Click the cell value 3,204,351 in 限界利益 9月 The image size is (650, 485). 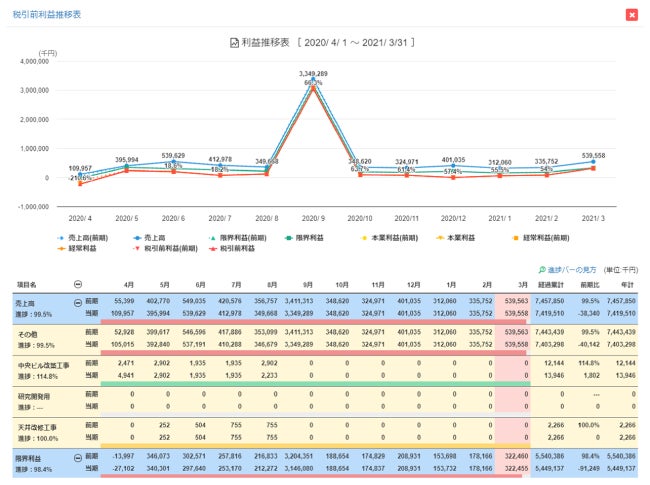click(298, 456)
